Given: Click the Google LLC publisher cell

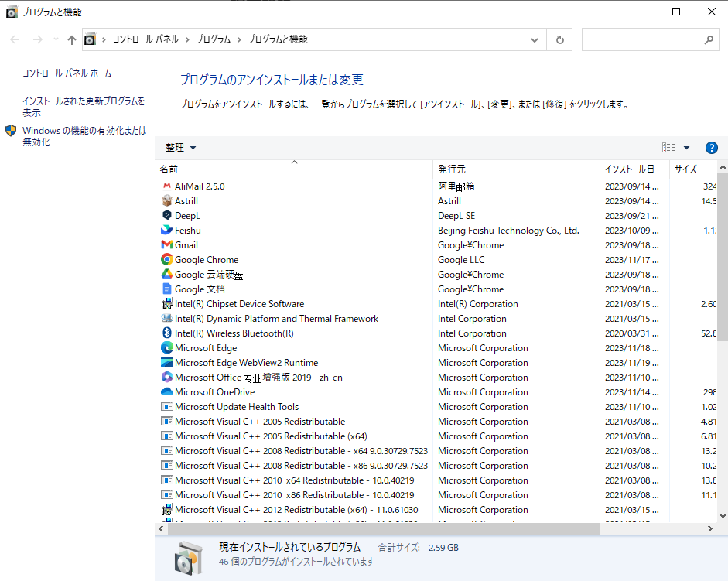Looking at the screenshot, I should pos(461,260).
